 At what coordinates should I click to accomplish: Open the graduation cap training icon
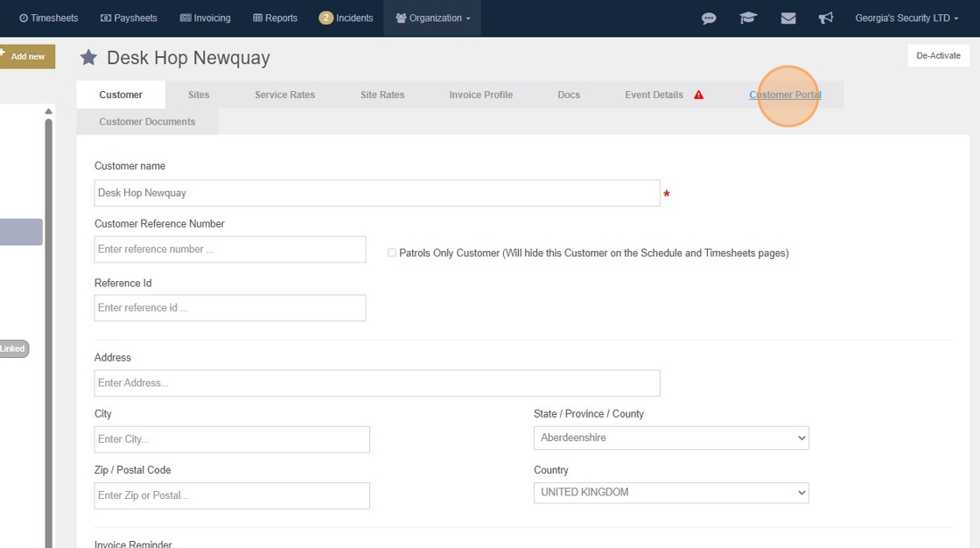(748, 18)
